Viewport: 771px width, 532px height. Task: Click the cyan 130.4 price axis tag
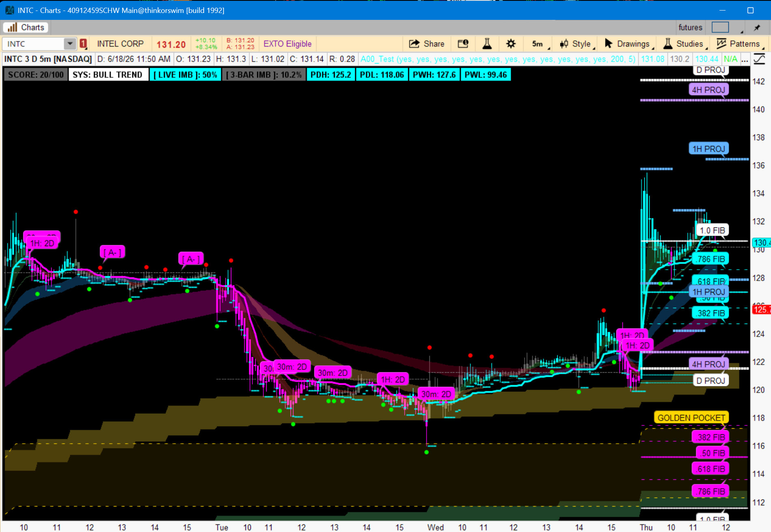pos(761,242)
